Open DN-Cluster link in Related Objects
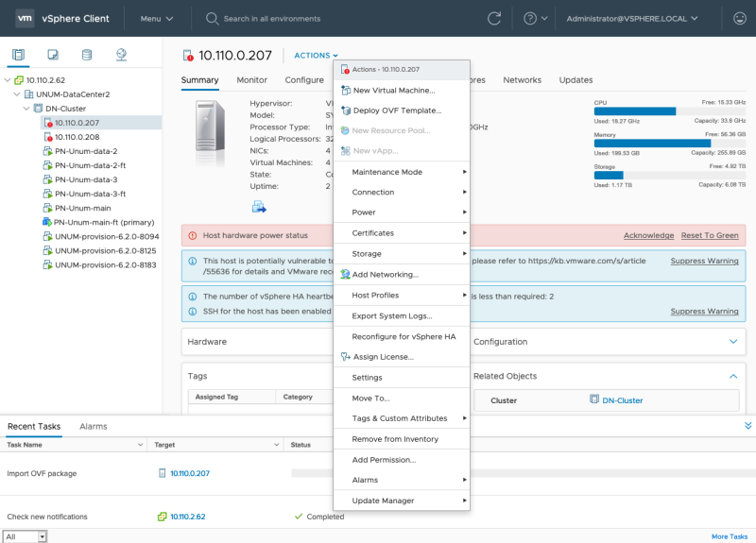Screen dimensions: 756x543 [623, 400]
